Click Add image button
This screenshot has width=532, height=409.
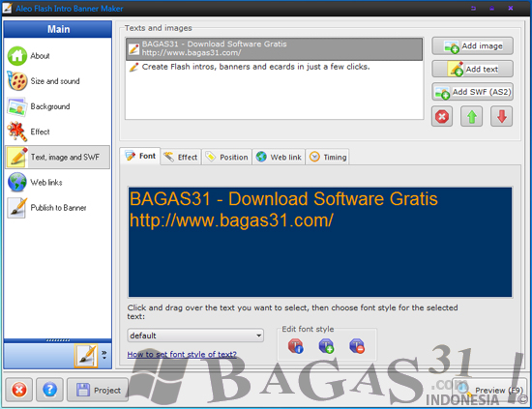(472, 46)
